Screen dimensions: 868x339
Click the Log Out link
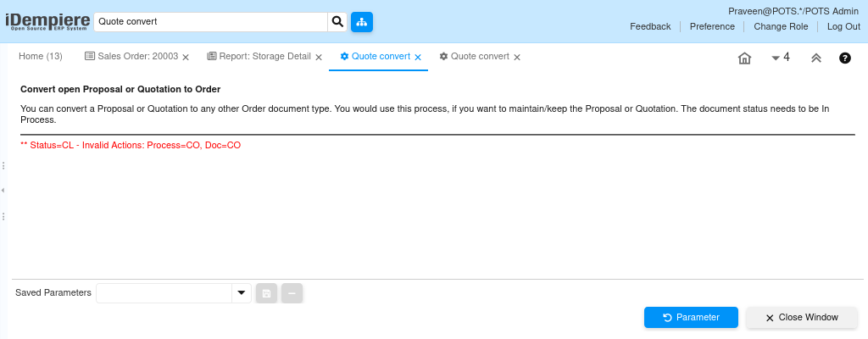tap(843, 26)
